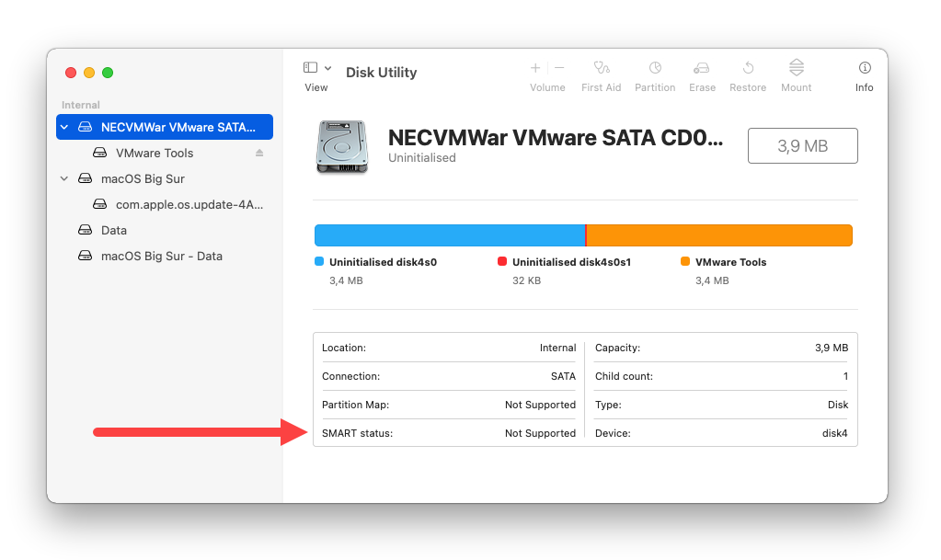Click macOS Big Sur drive icon
The image size is (941, 560).
click(x=86, y=178)
